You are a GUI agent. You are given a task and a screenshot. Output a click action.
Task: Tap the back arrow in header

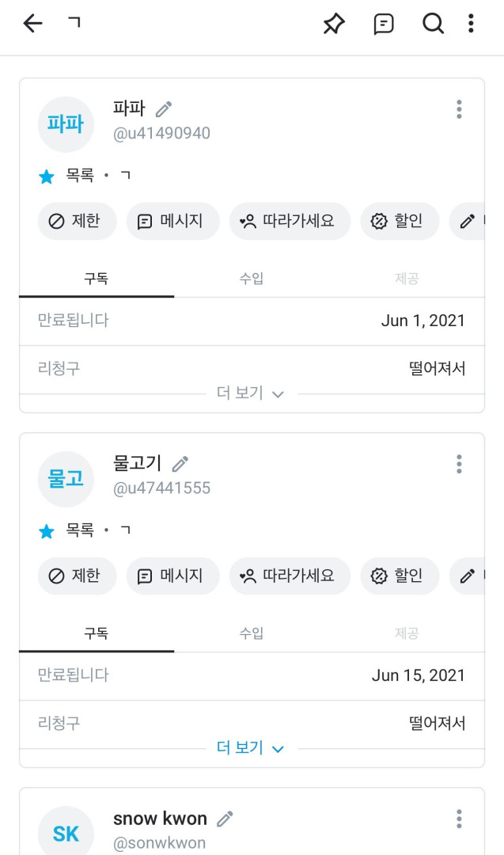coord(32,24)
